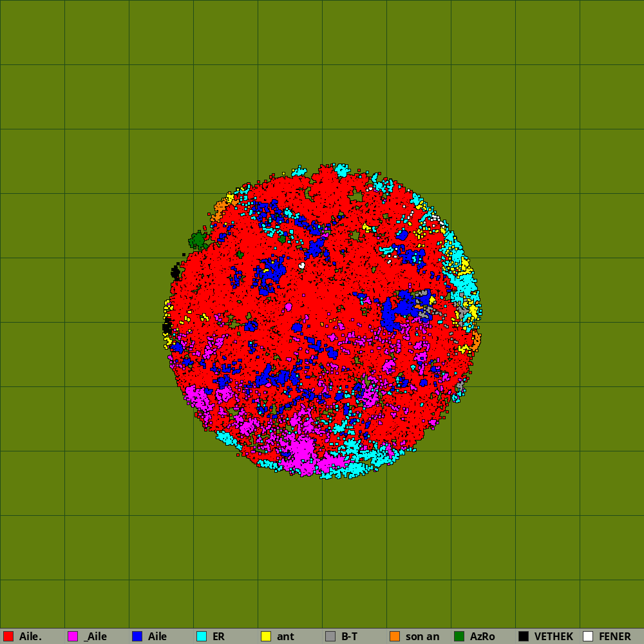Select the 'ER' legend label
The height and width of the screenshot is (644, 644).
pyautogui.click(x=218, y=636)
